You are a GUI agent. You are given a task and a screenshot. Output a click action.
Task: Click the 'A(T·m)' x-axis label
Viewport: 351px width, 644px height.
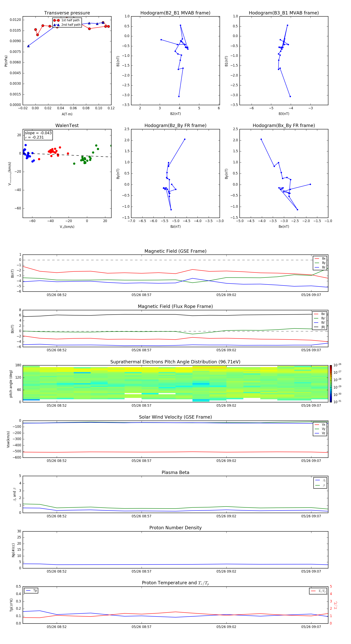67,114
